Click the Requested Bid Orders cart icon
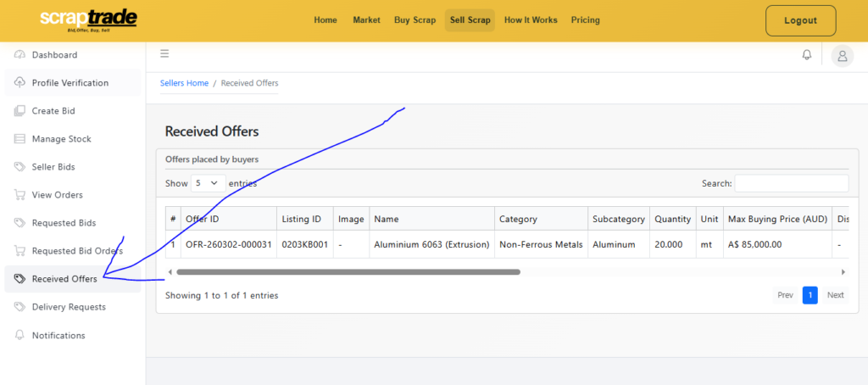 20,251
